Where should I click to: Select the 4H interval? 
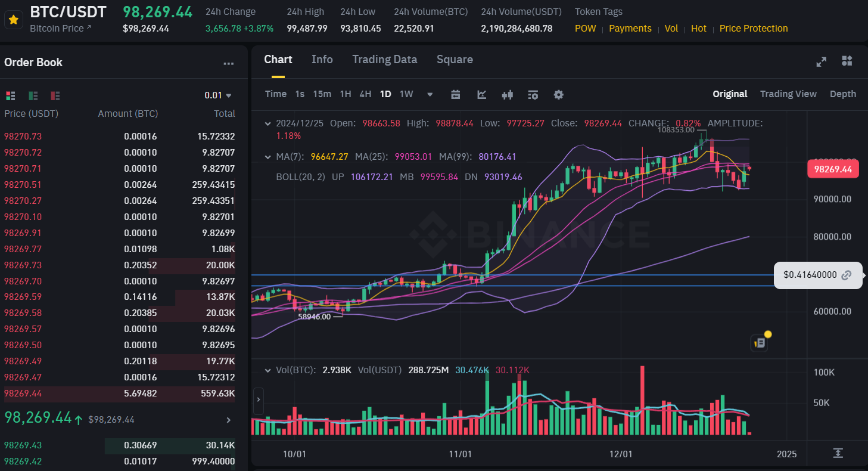(x=365, y=94)
